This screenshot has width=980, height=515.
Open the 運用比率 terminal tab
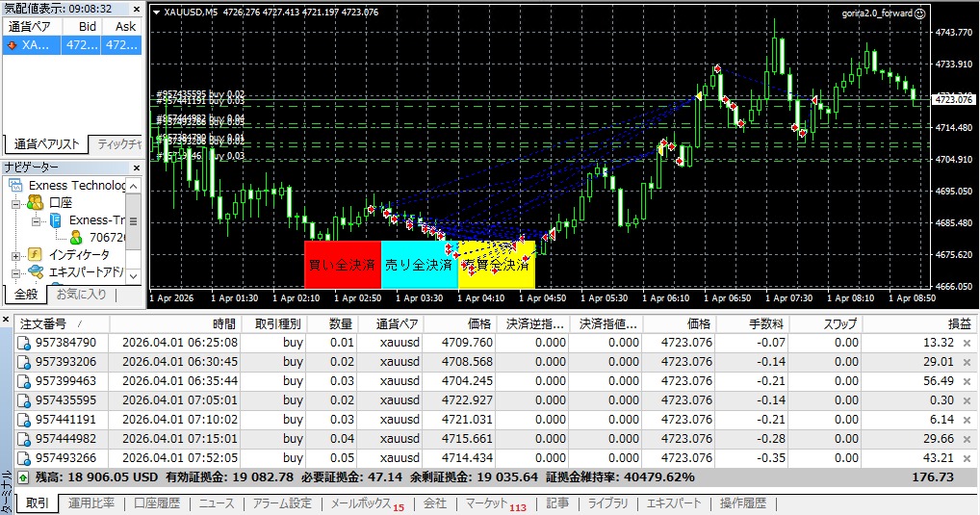91,503
